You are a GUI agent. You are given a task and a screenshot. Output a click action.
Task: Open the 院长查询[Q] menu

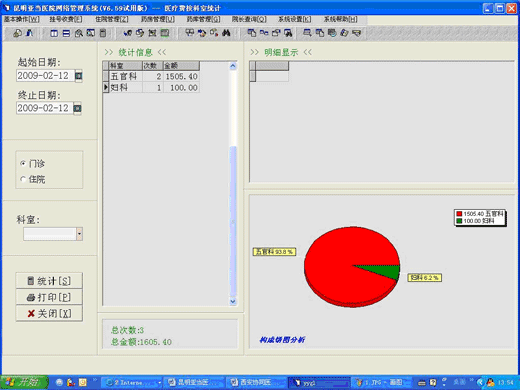point(249,19)
